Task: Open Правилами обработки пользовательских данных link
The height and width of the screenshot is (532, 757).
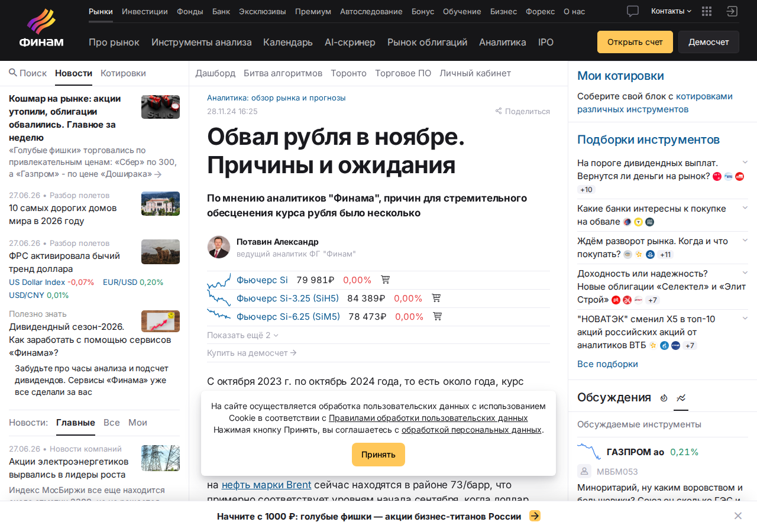Action: point(428,418)
